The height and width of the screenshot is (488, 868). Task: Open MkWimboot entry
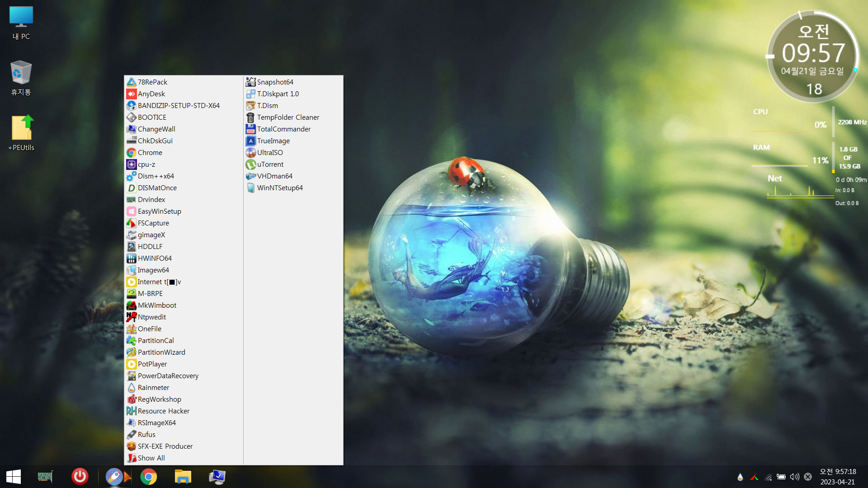tap(184, 305)
